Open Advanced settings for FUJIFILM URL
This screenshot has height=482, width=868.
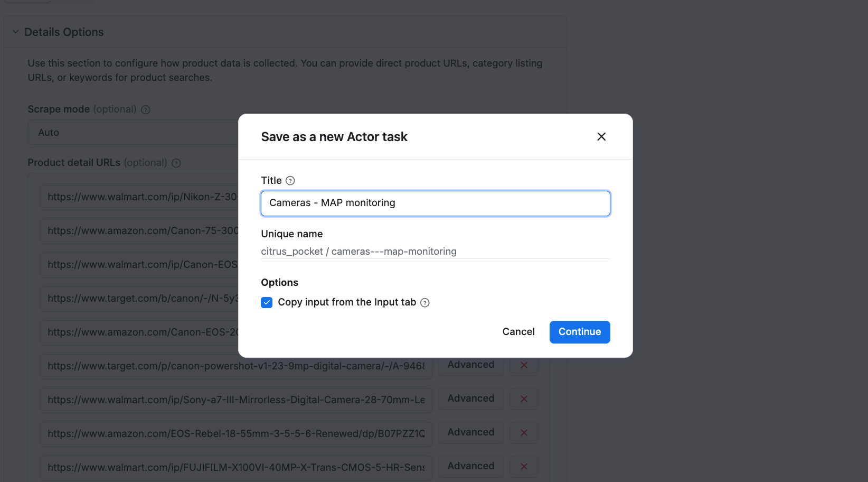(470, 466)
